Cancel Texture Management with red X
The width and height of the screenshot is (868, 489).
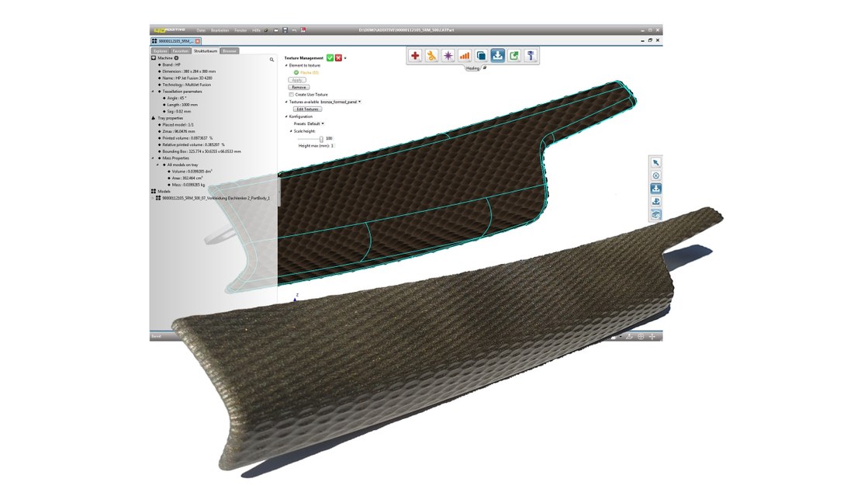click(338, 57)
